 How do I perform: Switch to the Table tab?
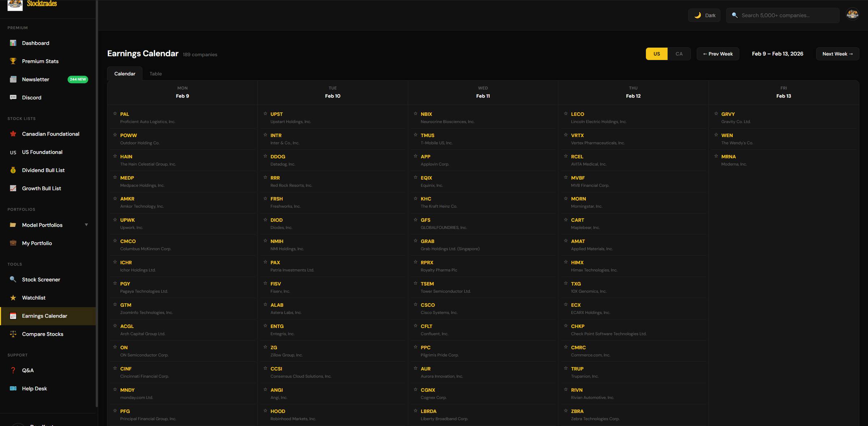coord(156,74)
